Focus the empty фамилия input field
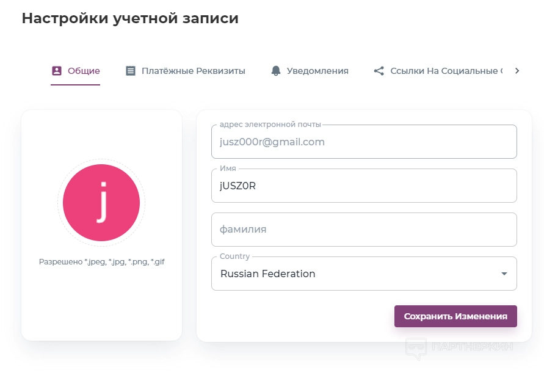Viewport: 544px width, 392px height. [x=364, y=230]
